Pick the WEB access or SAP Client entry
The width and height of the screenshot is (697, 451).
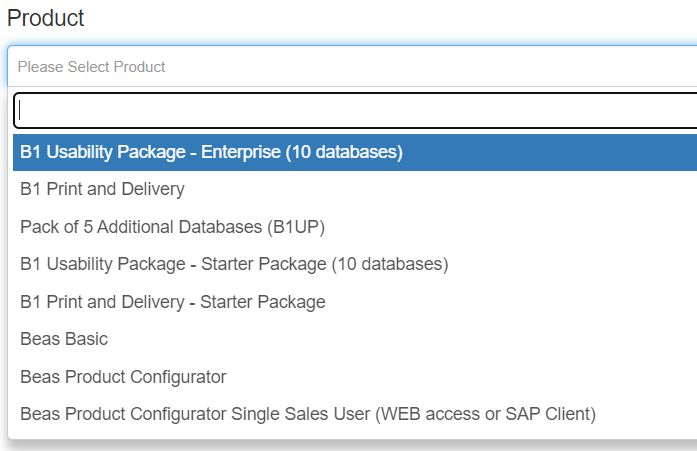(355, 414)
